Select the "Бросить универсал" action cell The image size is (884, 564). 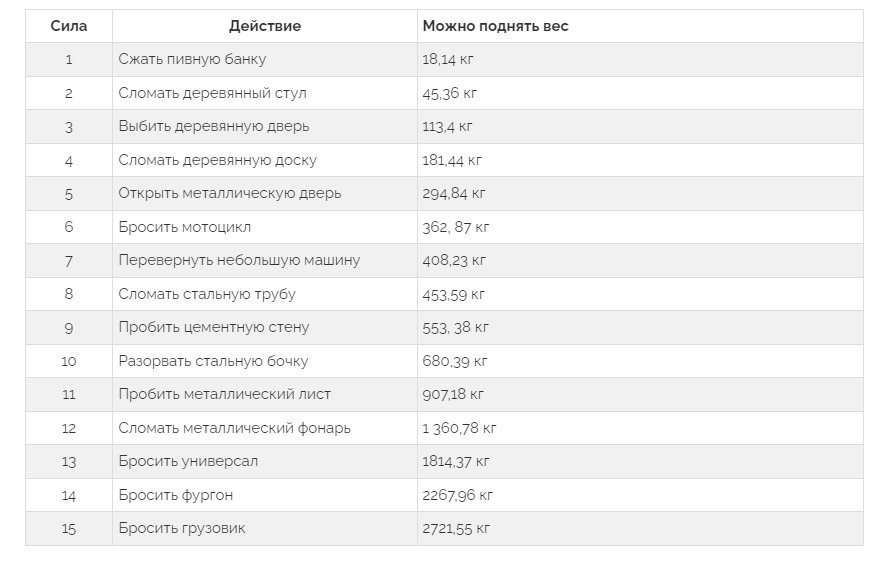[264, 461]
